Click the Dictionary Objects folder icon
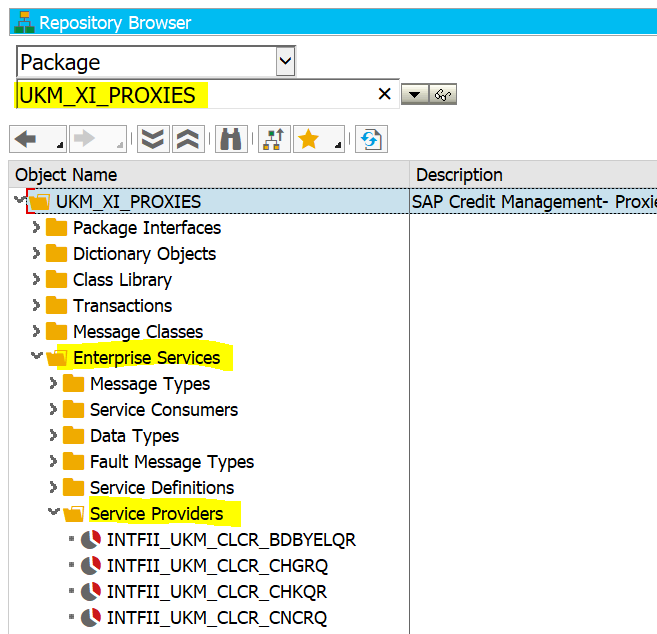 click(x=57, y=254)
